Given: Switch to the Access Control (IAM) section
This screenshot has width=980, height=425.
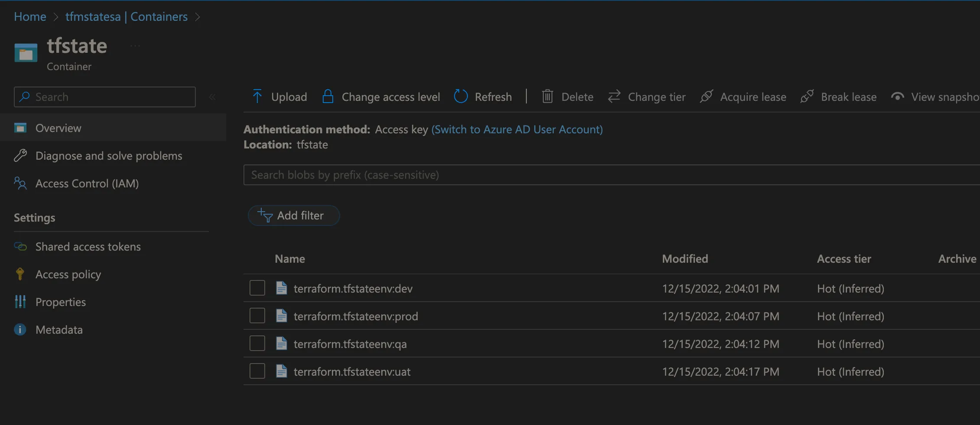Looking at the screenshot, I should tap(87, 183).
